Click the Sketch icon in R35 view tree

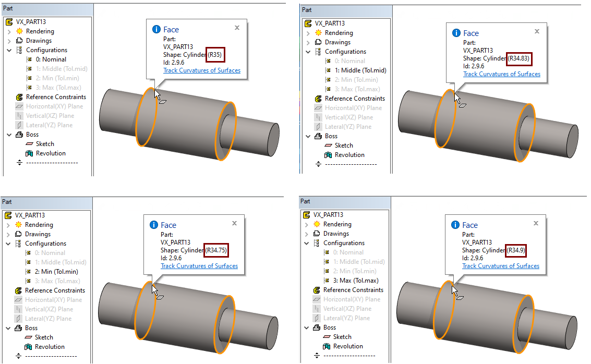(29, 144)
